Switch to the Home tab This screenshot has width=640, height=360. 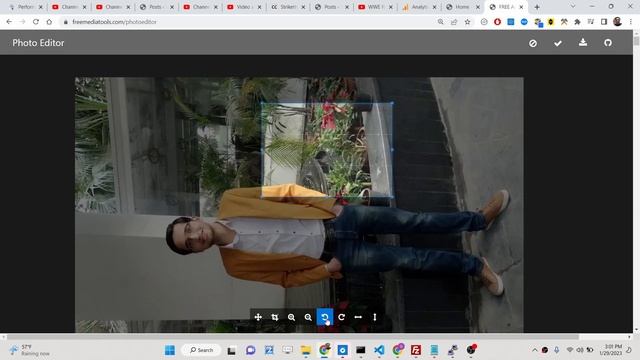pyautogui.click(x=462, y=7)
